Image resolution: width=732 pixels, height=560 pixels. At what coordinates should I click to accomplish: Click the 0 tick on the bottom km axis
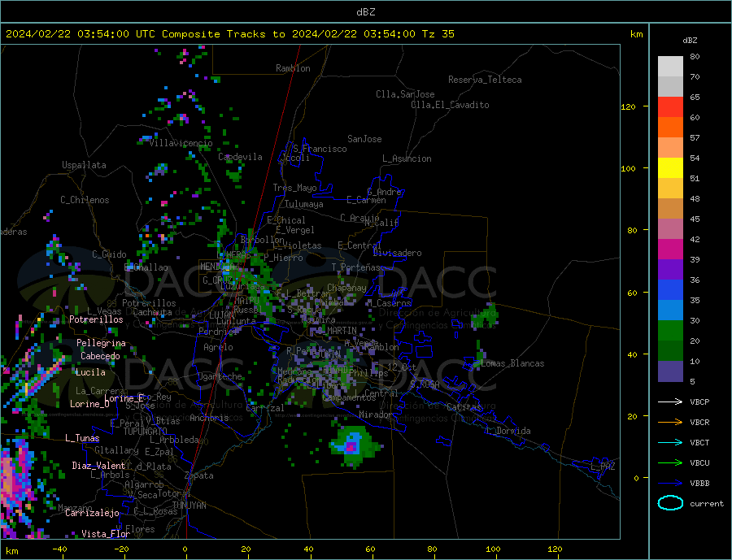tap(185, 549)
